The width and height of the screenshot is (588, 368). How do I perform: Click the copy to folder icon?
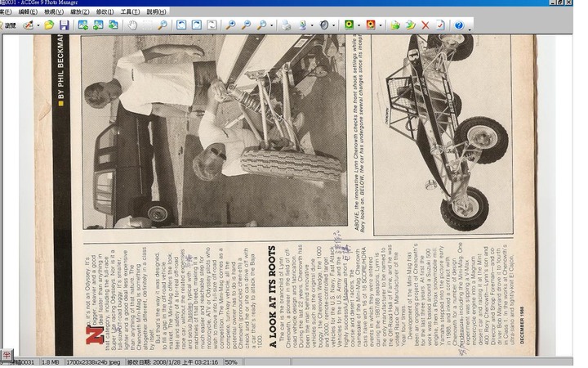point(395,25)
